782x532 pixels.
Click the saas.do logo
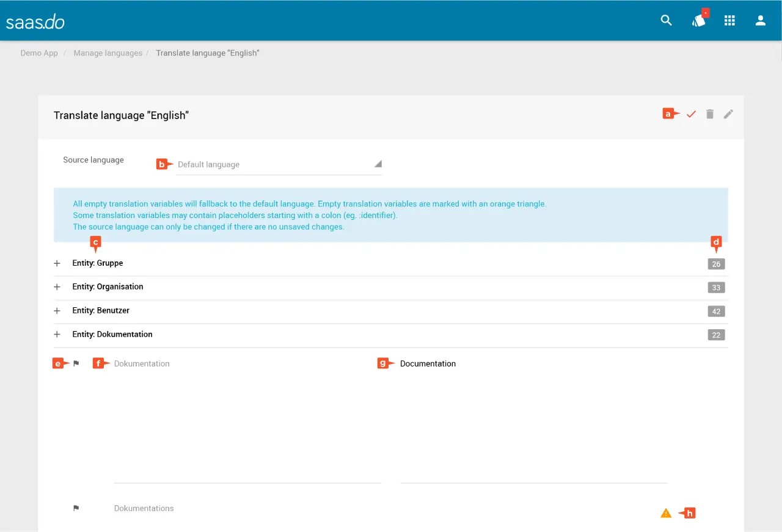35,22
